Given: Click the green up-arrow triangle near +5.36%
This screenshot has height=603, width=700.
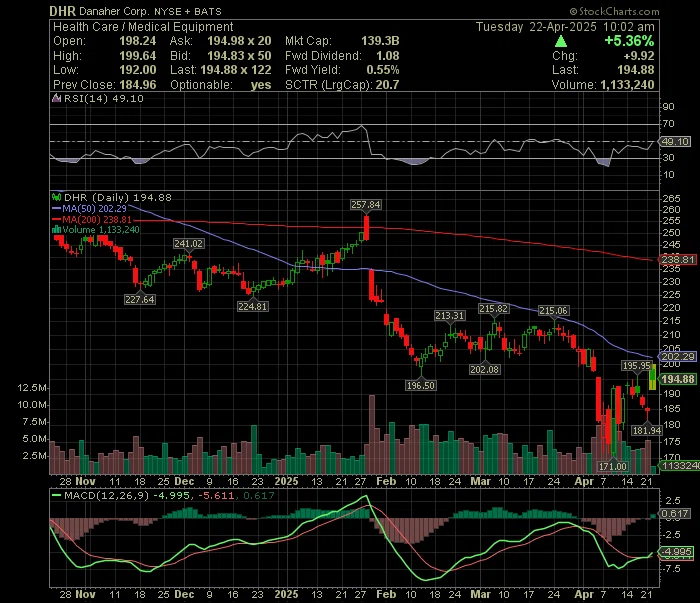Looking at the screenshot, I should [561, 42].
